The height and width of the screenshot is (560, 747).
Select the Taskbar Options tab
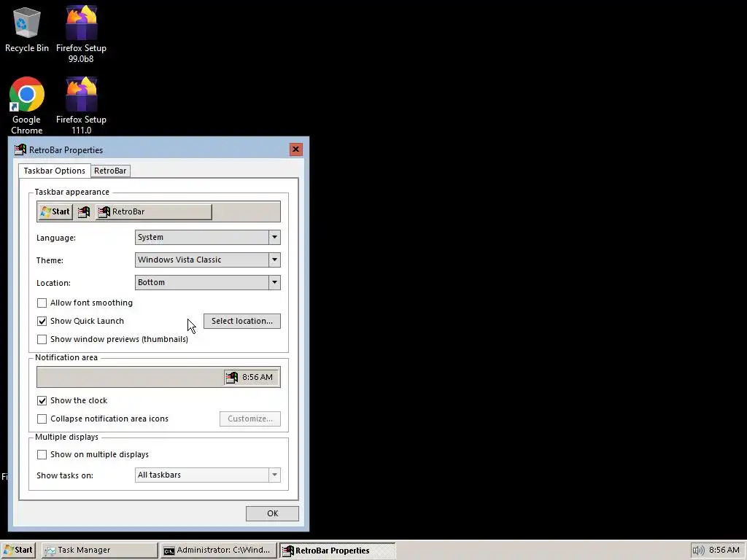54,171
